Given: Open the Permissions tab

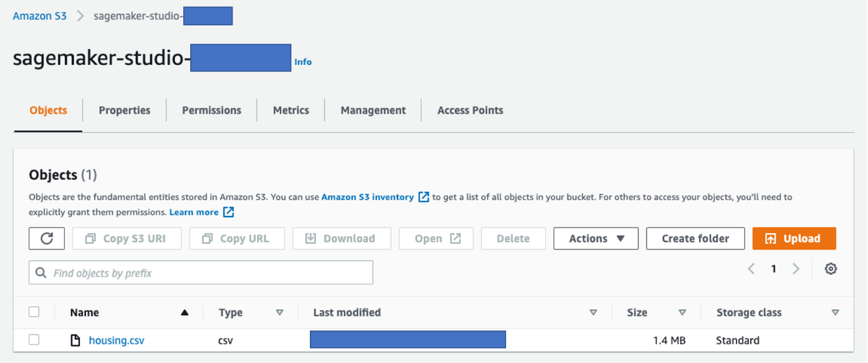Looking at the screenshot, I should (211, 110).
